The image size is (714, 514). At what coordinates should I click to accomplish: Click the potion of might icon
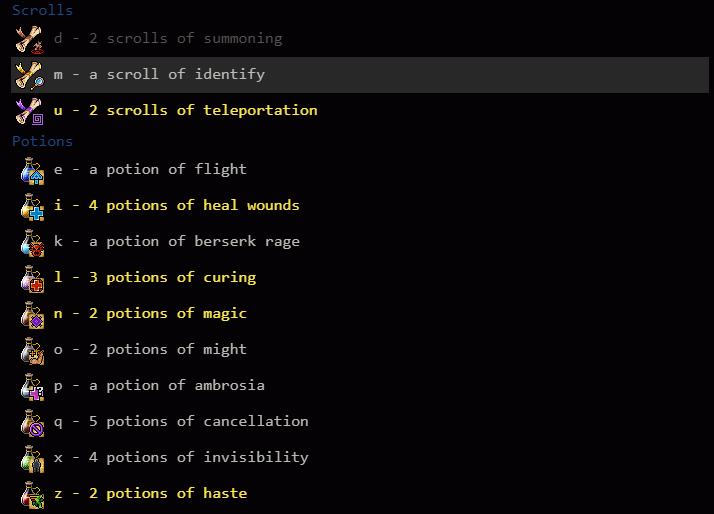pos(32,351)
